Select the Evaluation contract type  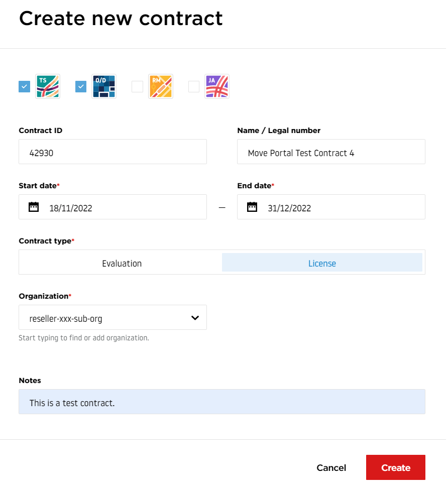click(x=122, y=264)
